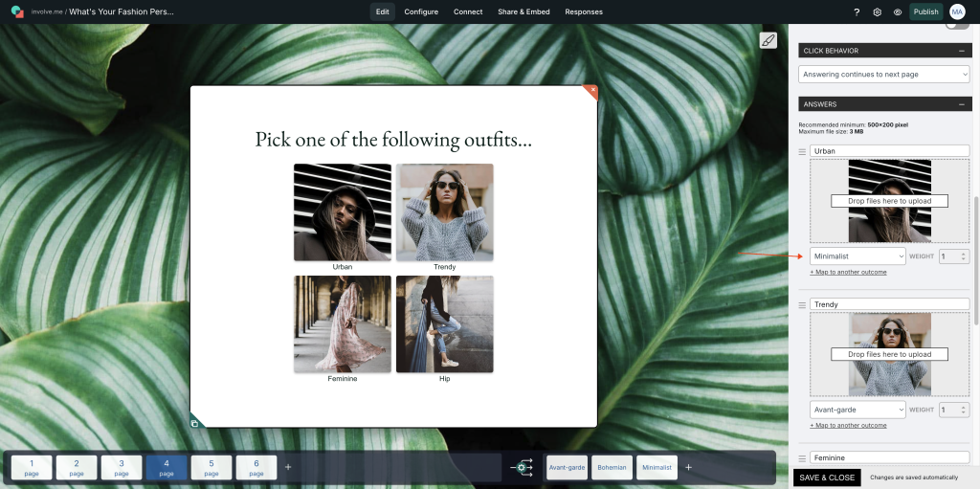Viewport: 980px width, 489px height.
Task: Click Map to another outcome under Trendy
Action: coord(848,425)
